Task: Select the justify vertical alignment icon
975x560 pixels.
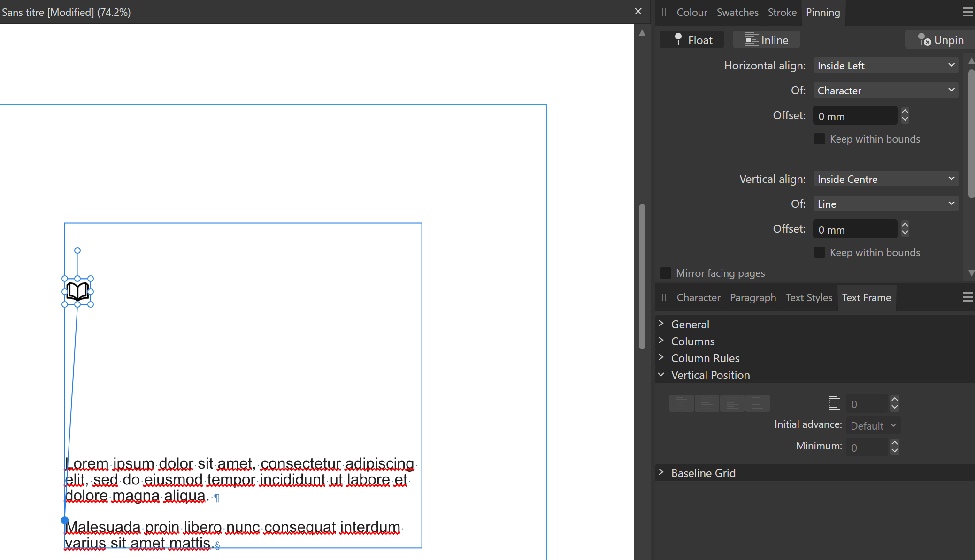Action: (x=758, y=403)
